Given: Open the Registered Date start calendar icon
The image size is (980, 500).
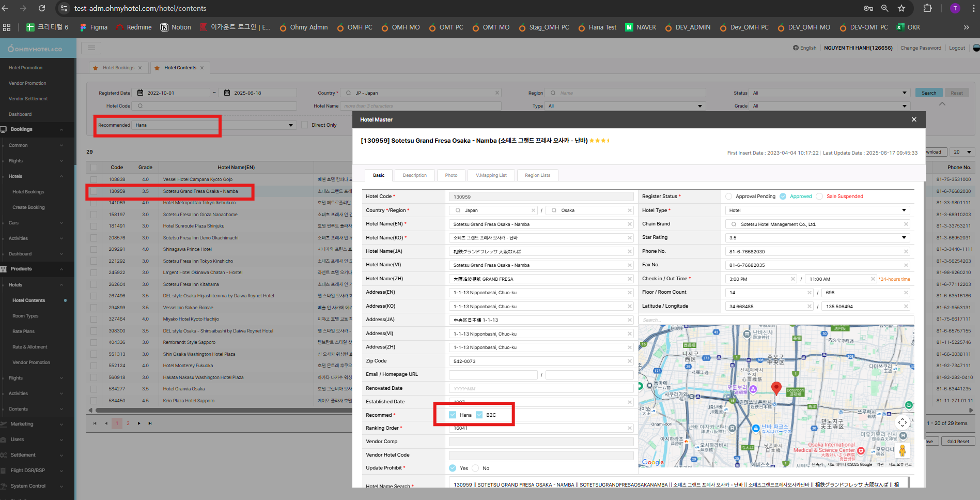Looking at the screenshot, I should 141,93.
